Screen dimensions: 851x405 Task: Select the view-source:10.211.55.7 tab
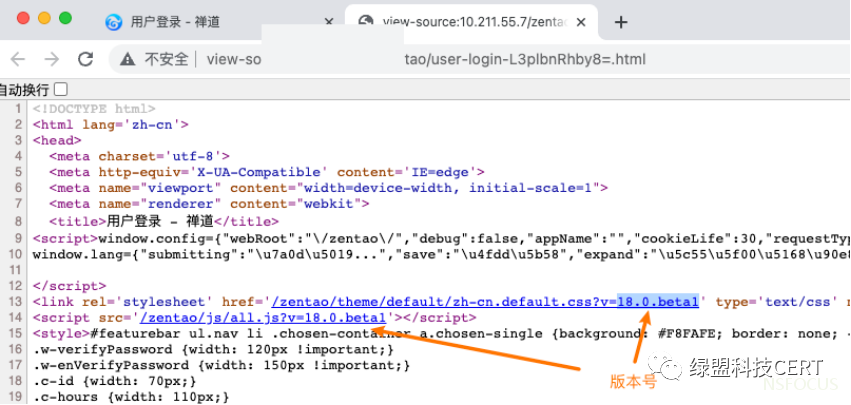point(471,22)
